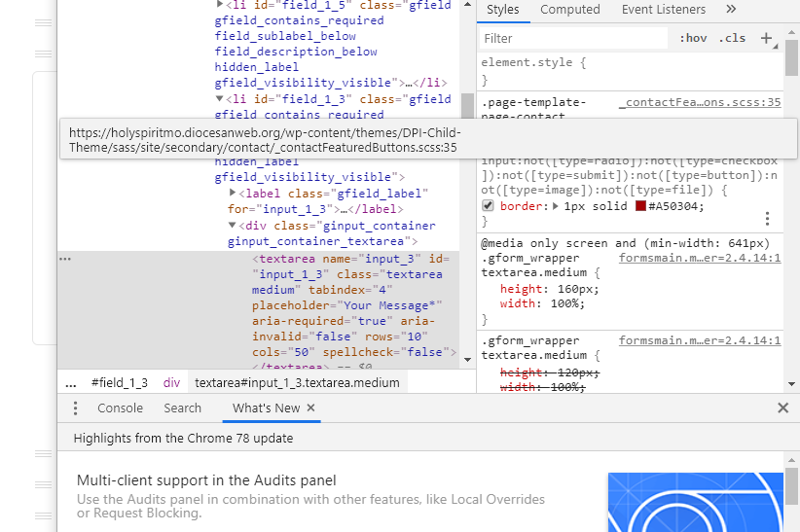Uncheck the border property checkbox
Screen dimensions: 800x532
pos(489,206)
